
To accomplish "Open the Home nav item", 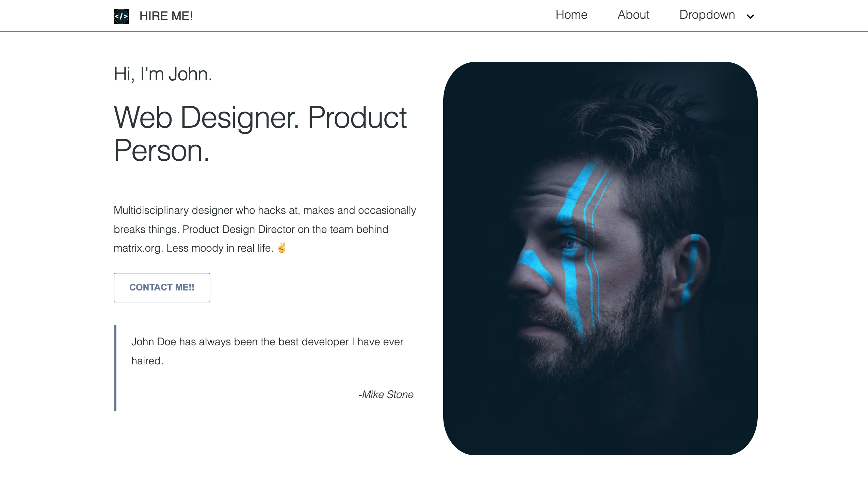I will coord(571,15).
